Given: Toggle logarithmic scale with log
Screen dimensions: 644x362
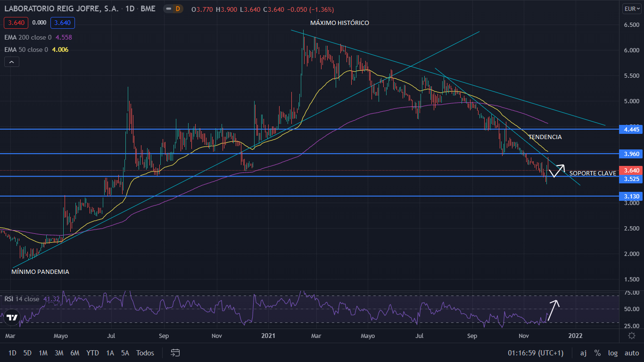Looking at the screenshot, I should tap(612, 353).
